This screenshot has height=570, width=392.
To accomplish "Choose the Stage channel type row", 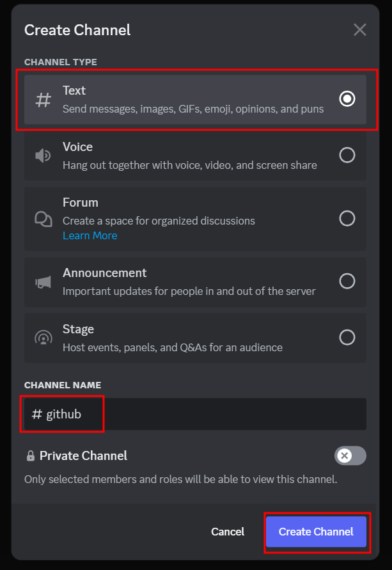I will click(195, 338).
